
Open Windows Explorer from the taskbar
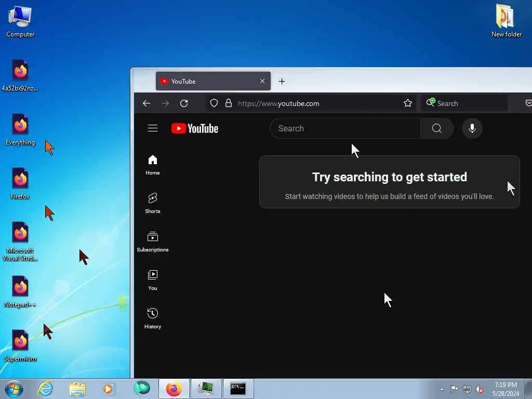[77, 389]
